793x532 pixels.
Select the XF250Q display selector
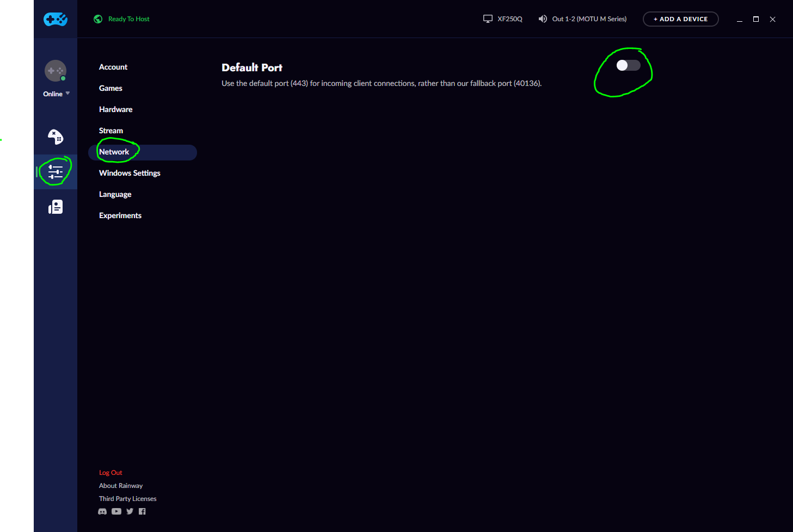click(503, 19)
